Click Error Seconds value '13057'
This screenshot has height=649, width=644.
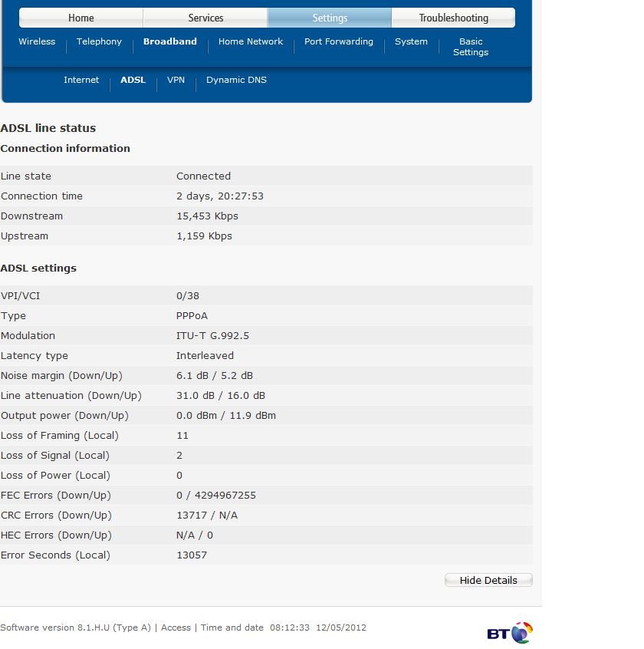[192, 555]
